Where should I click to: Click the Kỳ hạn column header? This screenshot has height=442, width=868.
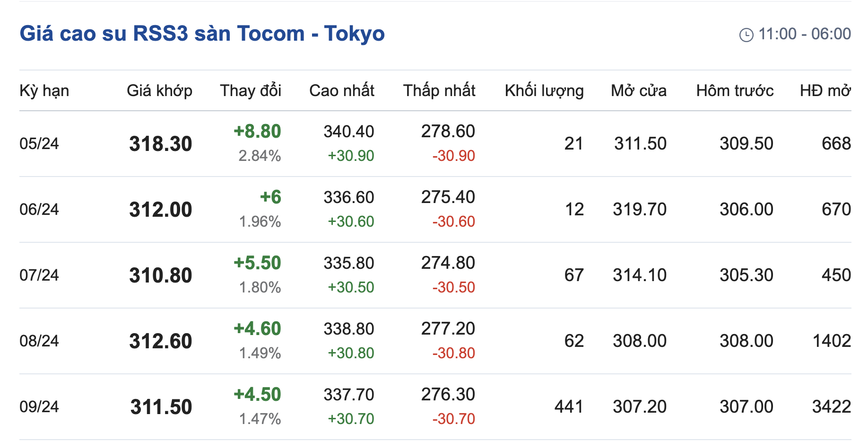[44, 90]
